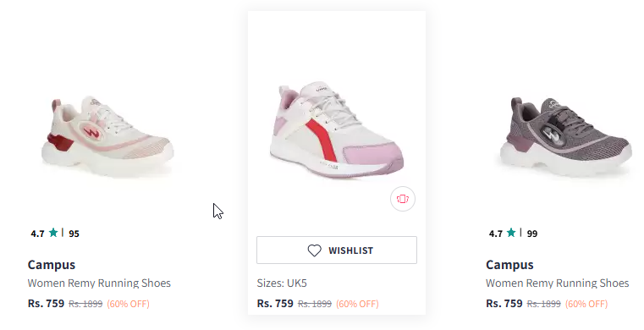Open the pink and red striped shoe image

pos(337,130)
